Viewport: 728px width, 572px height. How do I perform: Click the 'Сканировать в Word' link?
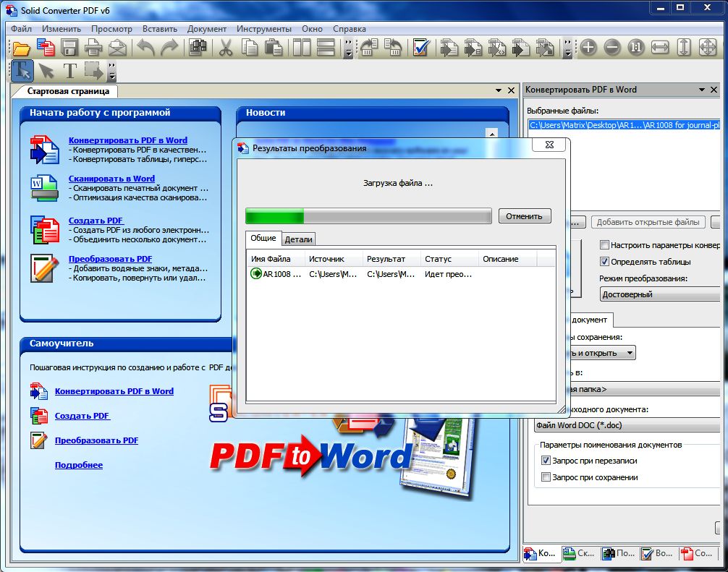111,179
